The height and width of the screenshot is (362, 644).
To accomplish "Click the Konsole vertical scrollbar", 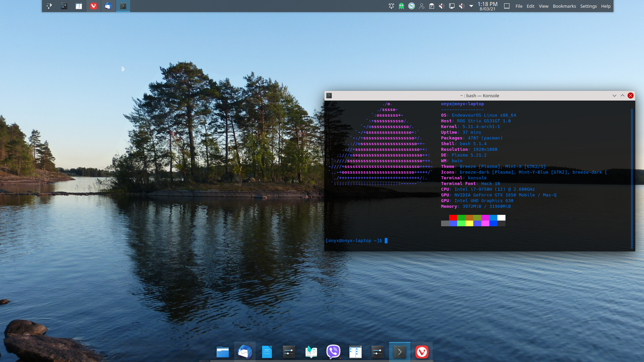I will point(632,178).
